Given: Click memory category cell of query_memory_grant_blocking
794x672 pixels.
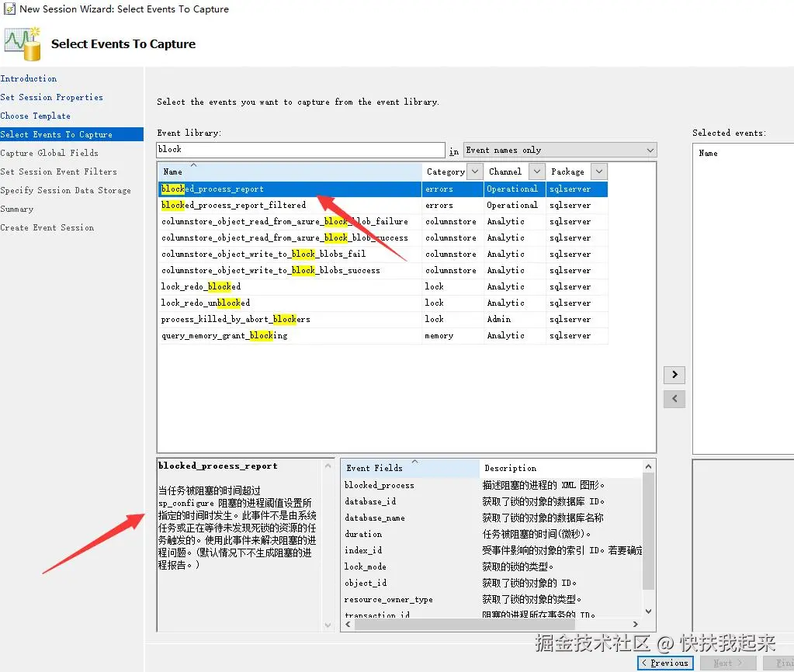Looking at the screenshot, I should [x=452, y=335].
